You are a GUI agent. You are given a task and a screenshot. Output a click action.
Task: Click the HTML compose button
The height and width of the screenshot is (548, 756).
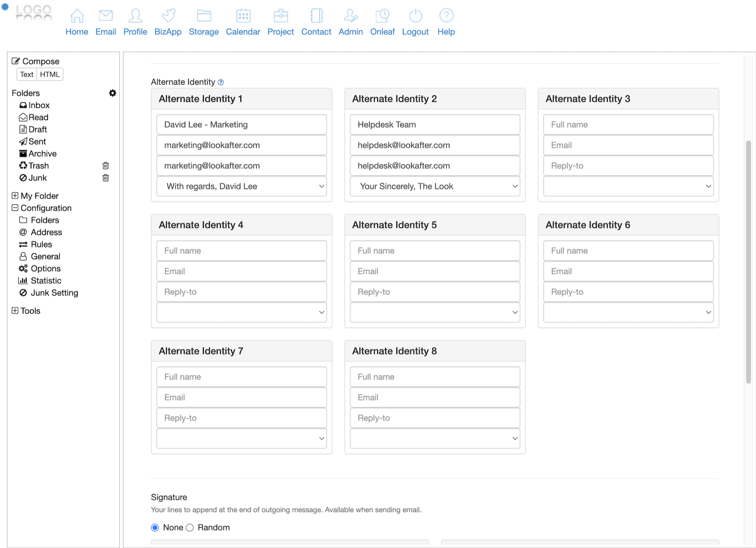50,74
